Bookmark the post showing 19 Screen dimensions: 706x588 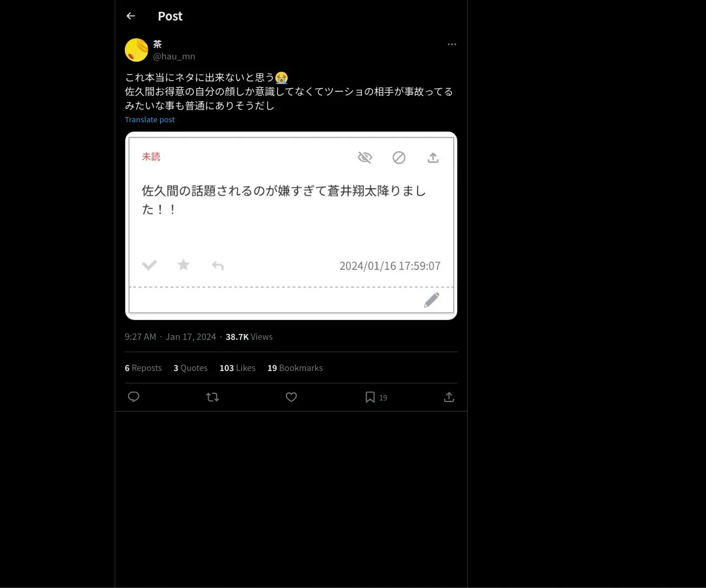pos(376,397)
